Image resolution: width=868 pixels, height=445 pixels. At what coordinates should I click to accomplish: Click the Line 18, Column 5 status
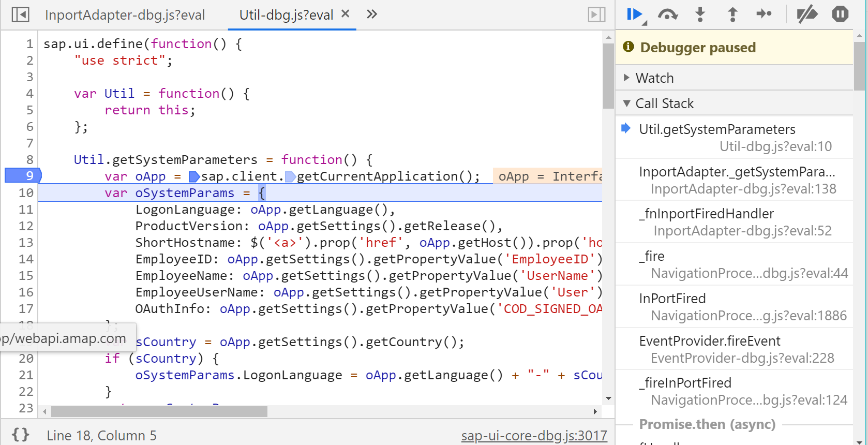pos(101,436)
